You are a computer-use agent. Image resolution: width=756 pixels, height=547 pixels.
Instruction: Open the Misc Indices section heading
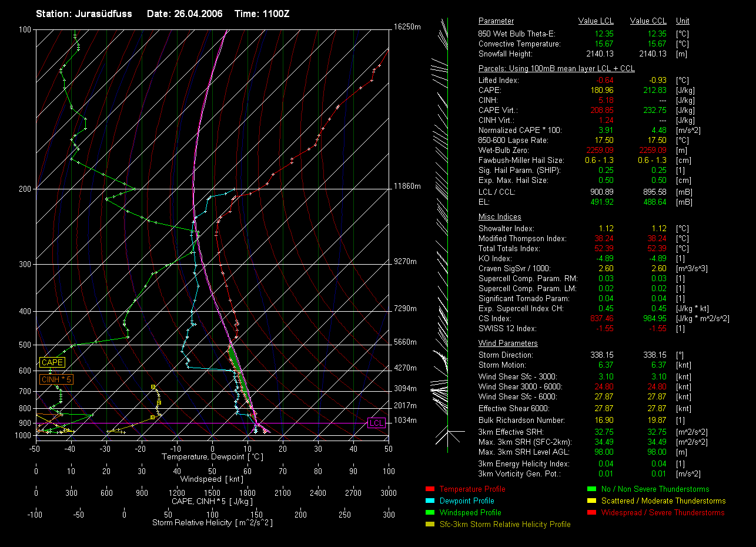click(500, 217)
